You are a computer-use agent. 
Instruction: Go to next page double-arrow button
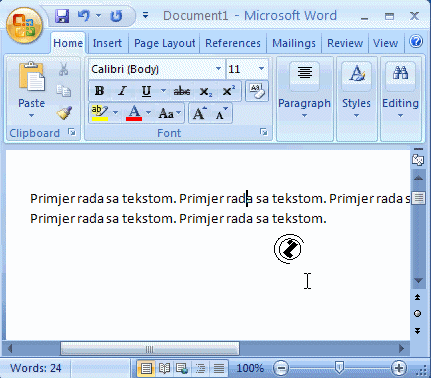click(417, 330)
